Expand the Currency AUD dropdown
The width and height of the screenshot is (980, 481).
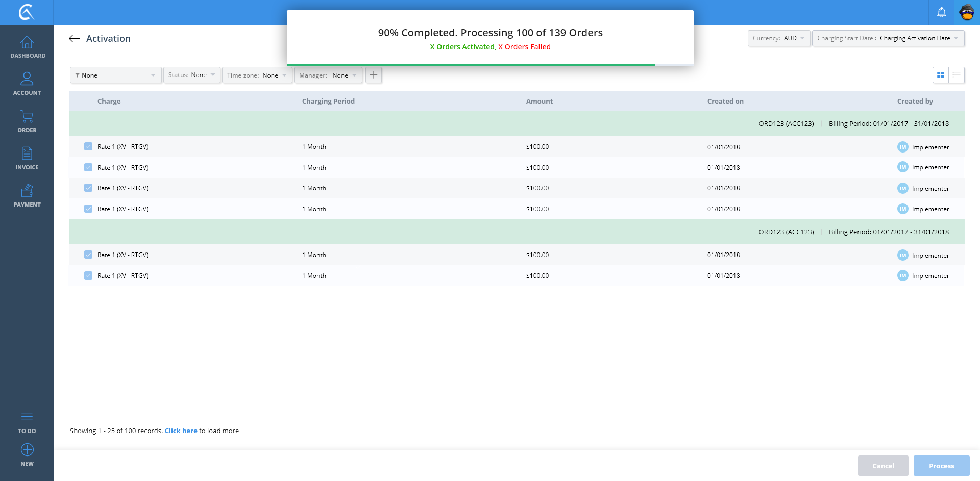coord(779,38)
